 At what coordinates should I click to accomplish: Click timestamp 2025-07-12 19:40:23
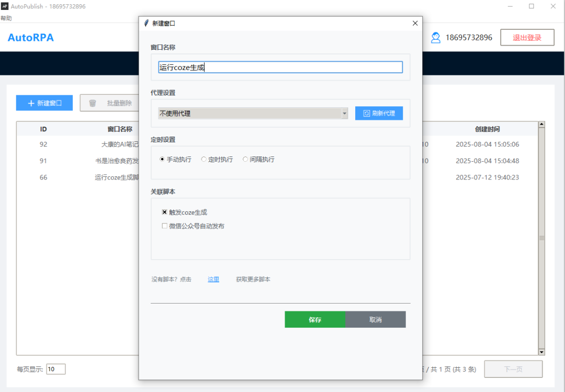(x=487, y=177)
